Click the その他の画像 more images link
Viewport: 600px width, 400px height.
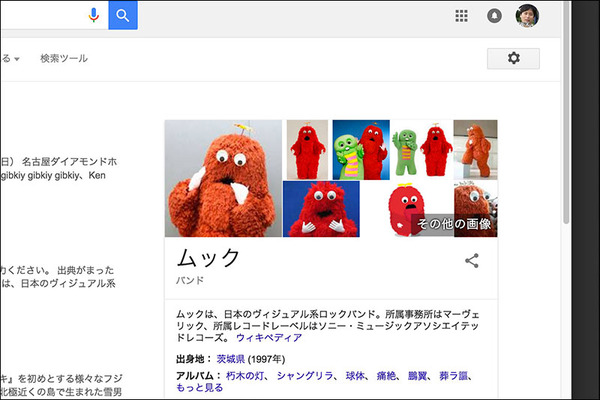click(x=454, y=224)
